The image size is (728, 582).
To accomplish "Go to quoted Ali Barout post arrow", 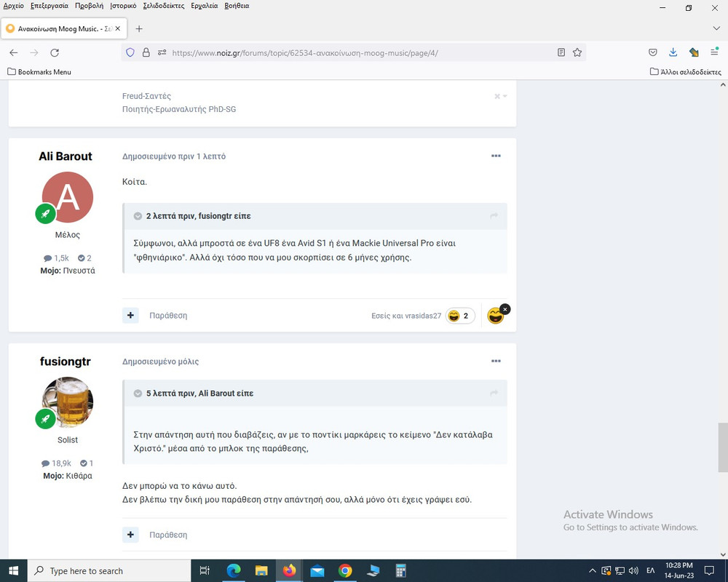I will 494,393.
